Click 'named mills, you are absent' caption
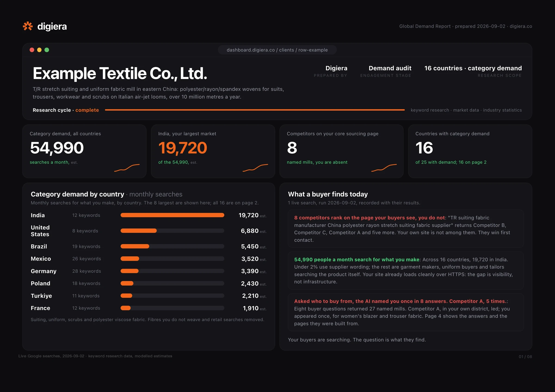Screen dimensions: 555x392 (317, 162)
